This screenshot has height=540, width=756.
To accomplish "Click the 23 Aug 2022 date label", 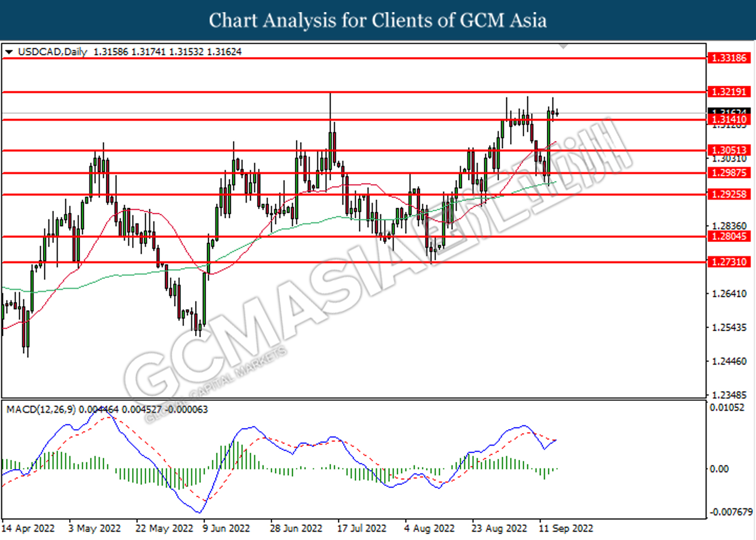I will 499,528.
